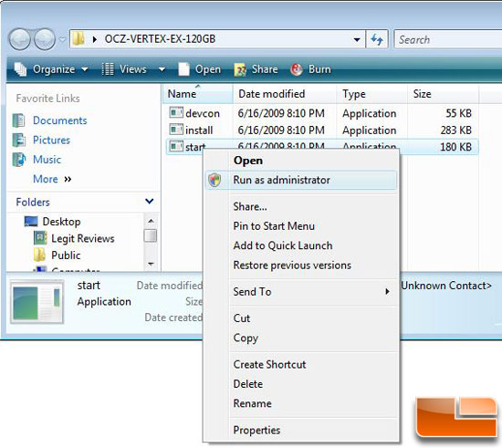502x448 pixels.
Task: Expand the Send To submenu
Action: click(x=301, y=292)
